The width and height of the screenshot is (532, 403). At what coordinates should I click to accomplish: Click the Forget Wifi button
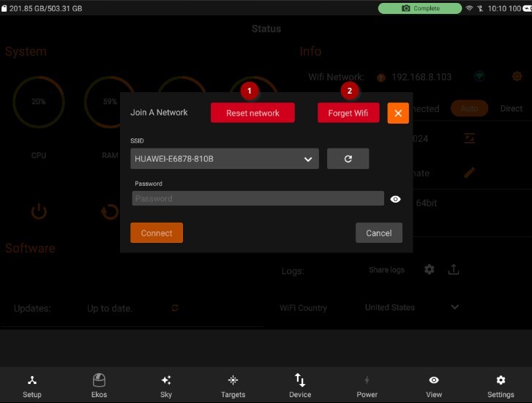pos(348,113)
